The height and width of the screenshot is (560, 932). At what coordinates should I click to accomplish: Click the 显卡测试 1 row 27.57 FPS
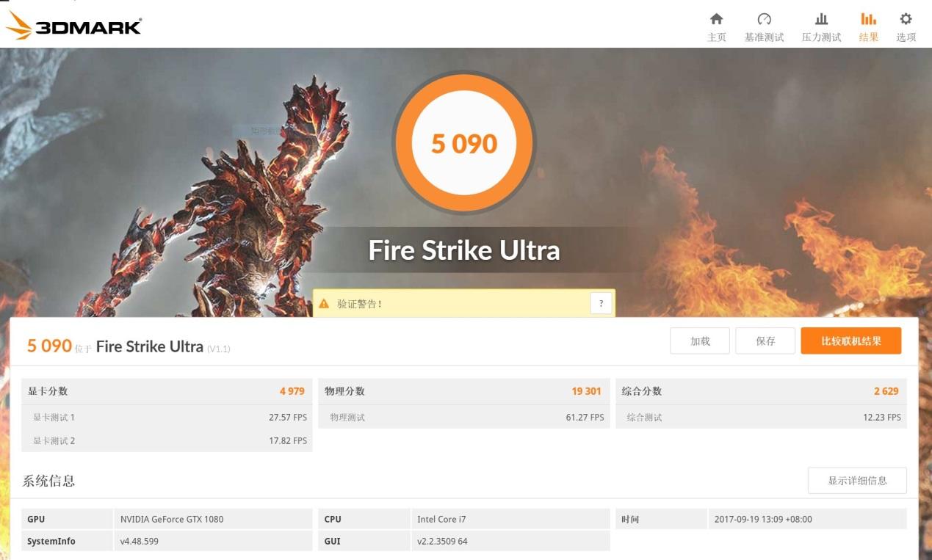point(167,418)
